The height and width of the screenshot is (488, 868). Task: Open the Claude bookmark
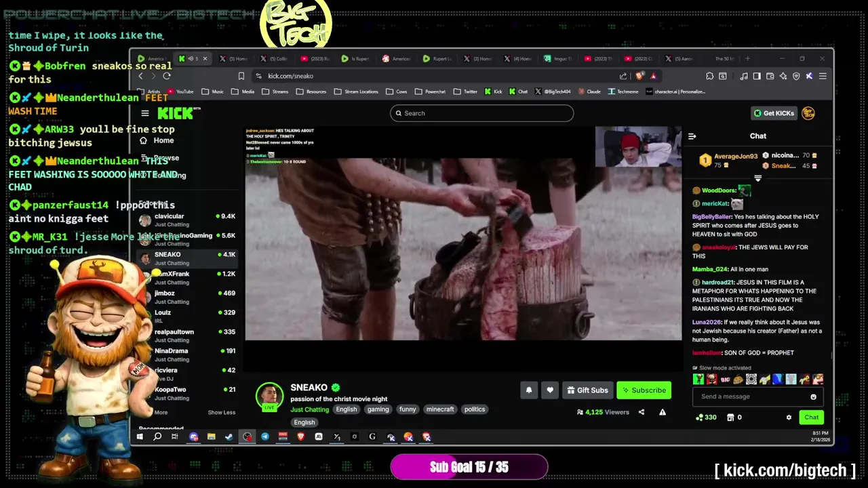[589, 91]
